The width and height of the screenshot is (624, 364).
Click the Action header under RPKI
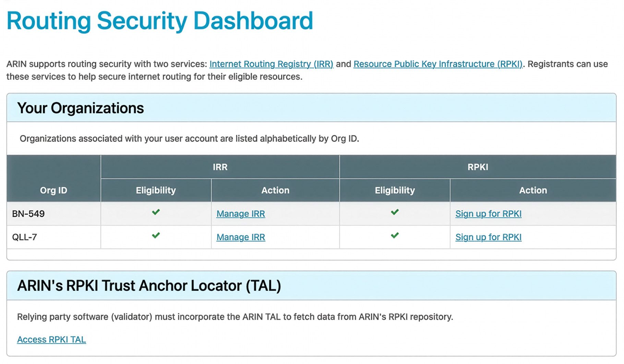point(533,190)
